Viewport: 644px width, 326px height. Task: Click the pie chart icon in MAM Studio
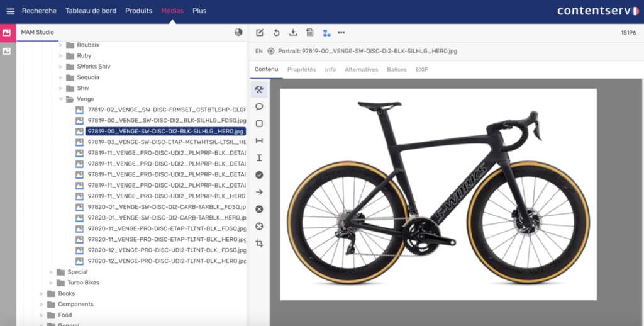[238, 32]
